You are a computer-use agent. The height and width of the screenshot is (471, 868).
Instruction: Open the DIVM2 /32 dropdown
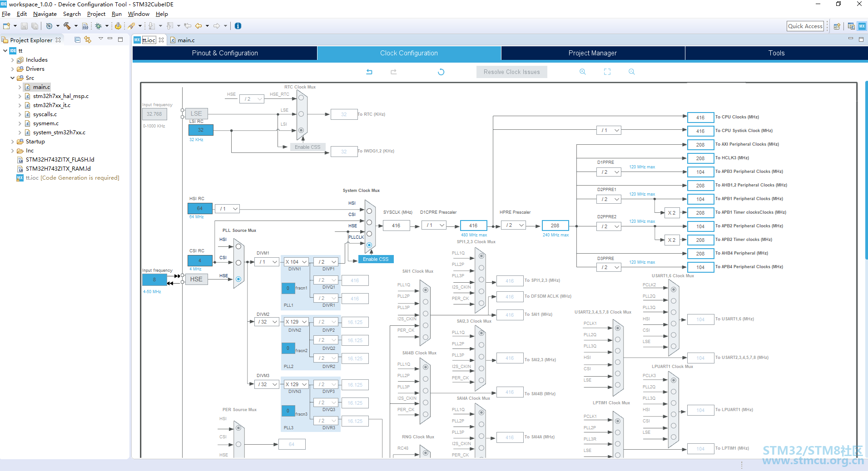tap(267, 322)
